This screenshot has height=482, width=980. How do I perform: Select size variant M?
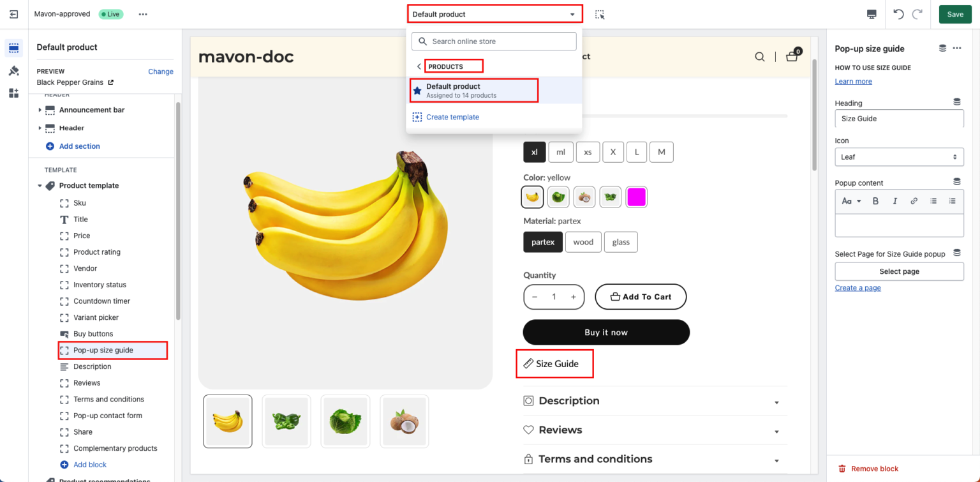pos(661,152)
